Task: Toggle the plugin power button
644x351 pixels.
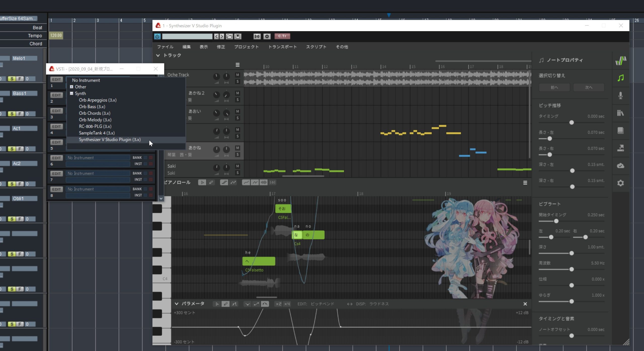Action: point(157,36)
